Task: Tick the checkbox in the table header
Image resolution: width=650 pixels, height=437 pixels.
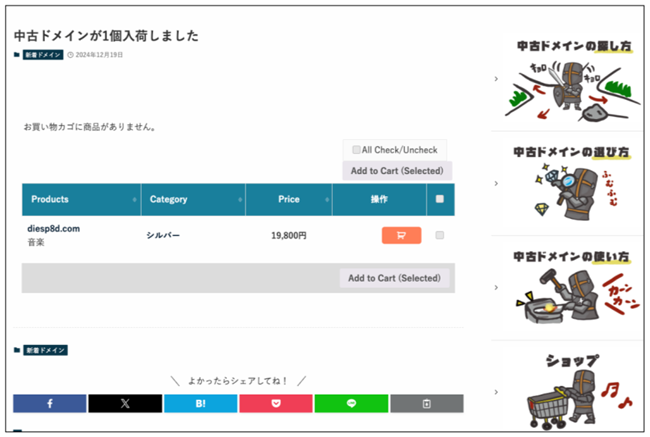Action: click(x=440, y=199)
